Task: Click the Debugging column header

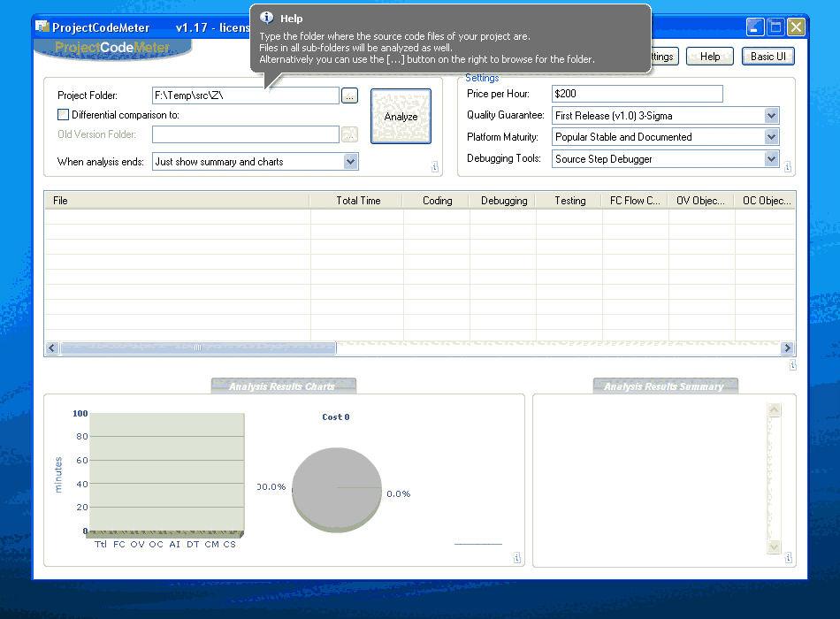Action: click(503, 201)
